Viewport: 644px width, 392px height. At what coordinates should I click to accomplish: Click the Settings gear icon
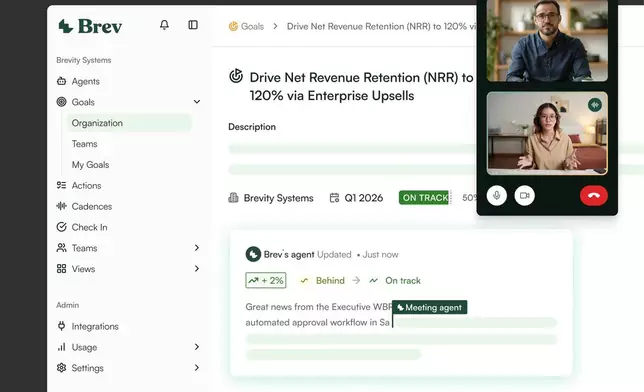click(x=62, y=368)
